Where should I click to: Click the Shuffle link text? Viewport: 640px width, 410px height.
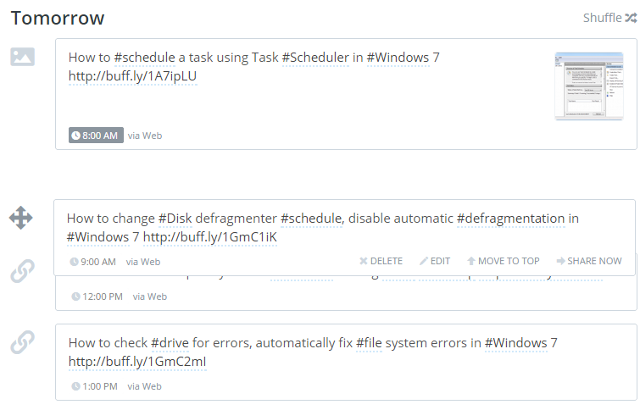(602, 17)
